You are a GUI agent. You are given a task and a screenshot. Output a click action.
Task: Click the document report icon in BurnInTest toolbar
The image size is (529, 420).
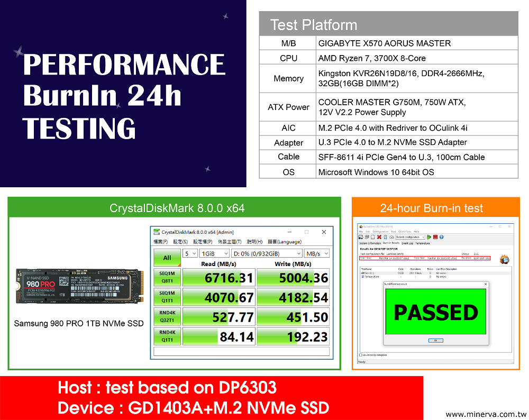[385, 237]
